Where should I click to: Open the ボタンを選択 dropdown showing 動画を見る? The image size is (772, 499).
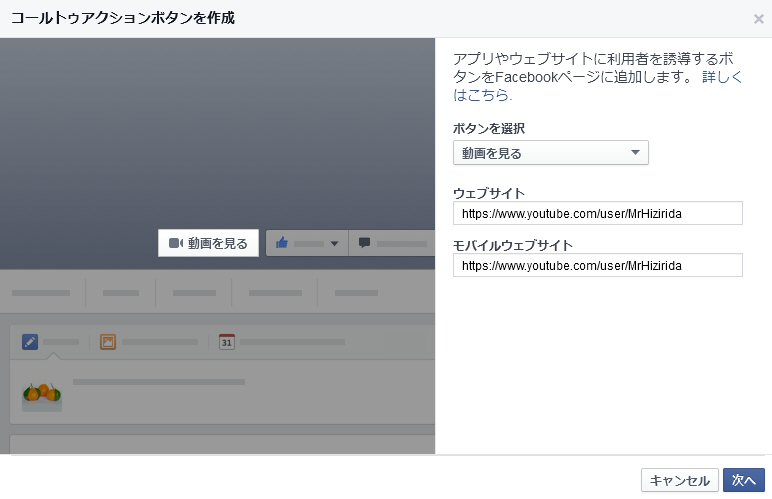[550, 153]
